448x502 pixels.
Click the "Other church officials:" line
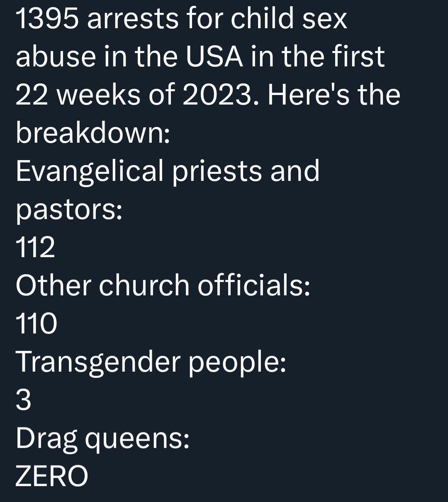[x=163, y=285]
